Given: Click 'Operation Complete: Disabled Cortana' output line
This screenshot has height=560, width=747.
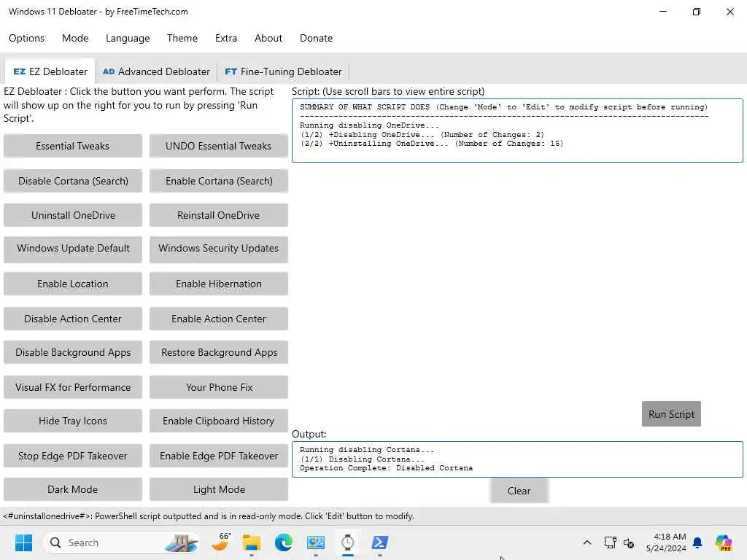Looking at the screenshot, I should (x=387, y=468).
